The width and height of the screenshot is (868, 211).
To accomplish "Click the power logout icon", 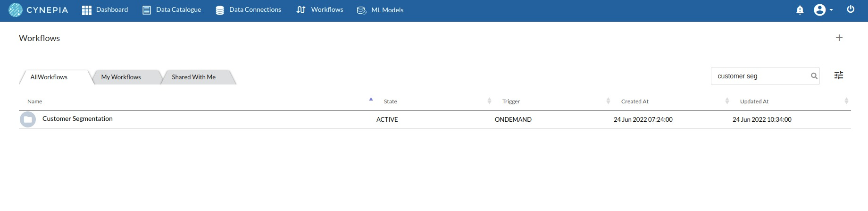I will click(x=851, y=9).
